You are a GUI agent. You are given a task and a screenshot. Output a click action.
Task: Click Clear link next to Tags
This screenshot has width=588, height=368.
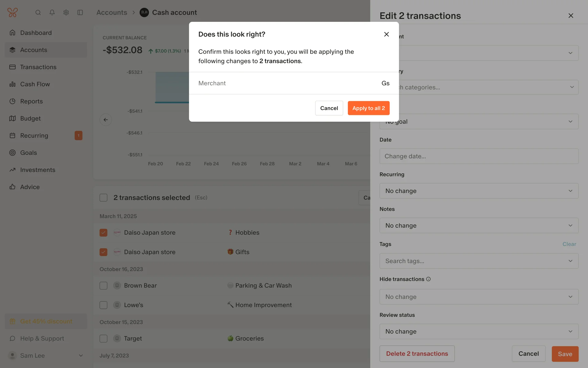(569, 244)
